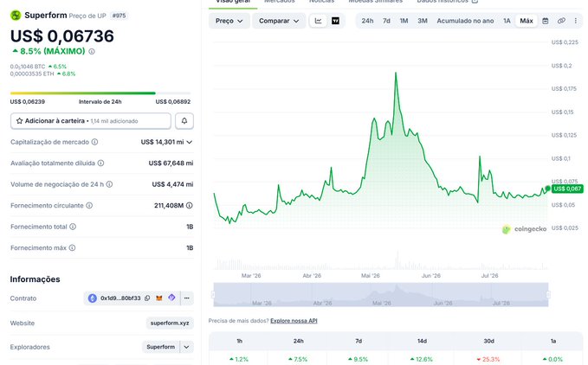This screenshot has height=365, width=588.
Task: Click the #975 rank badge
Action: pyautogui.click(x=120, y=16)
